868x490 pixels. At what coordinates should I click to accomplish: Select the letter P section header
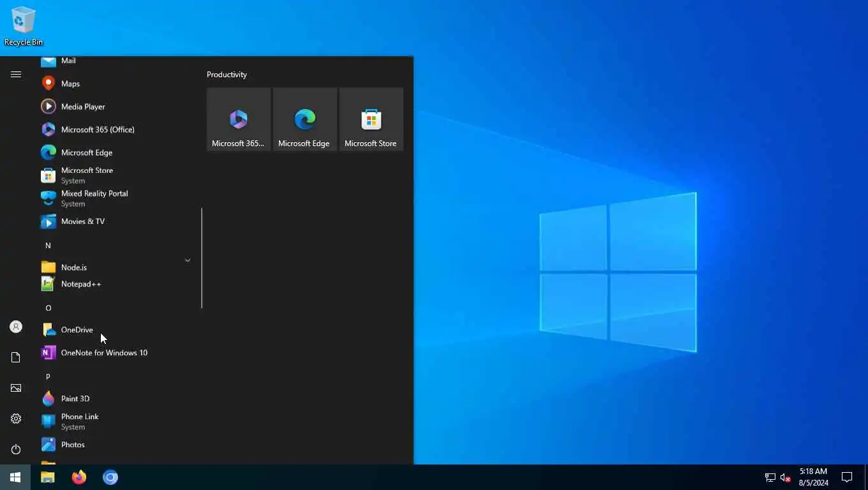coord(48,377)
